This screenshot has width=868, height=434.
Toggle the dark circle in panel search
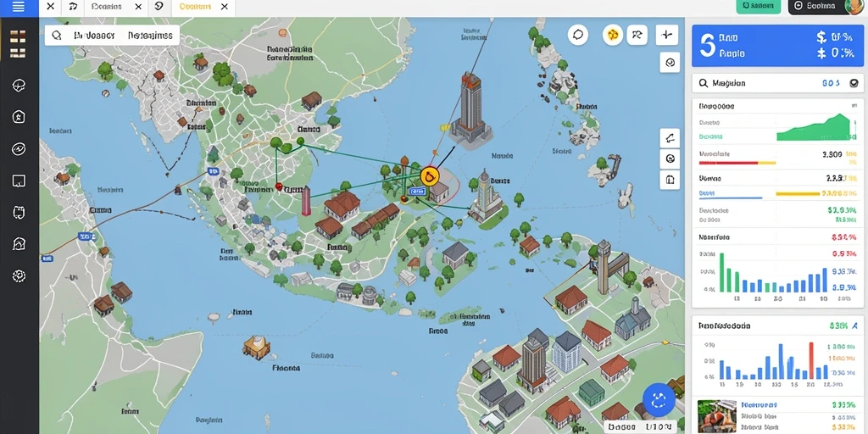click(x=854, y=83)
